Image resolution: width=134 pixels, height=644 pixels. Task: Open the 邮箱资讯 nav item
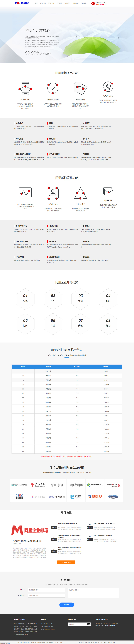67,3
